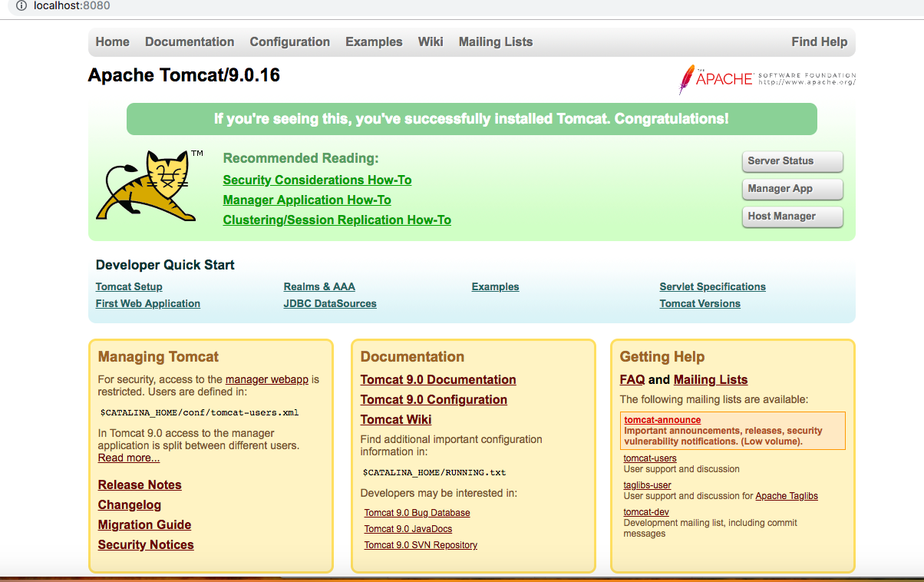Click the Getting Help heading
Viewport: 924px width, 582px height.
(662, 357)
